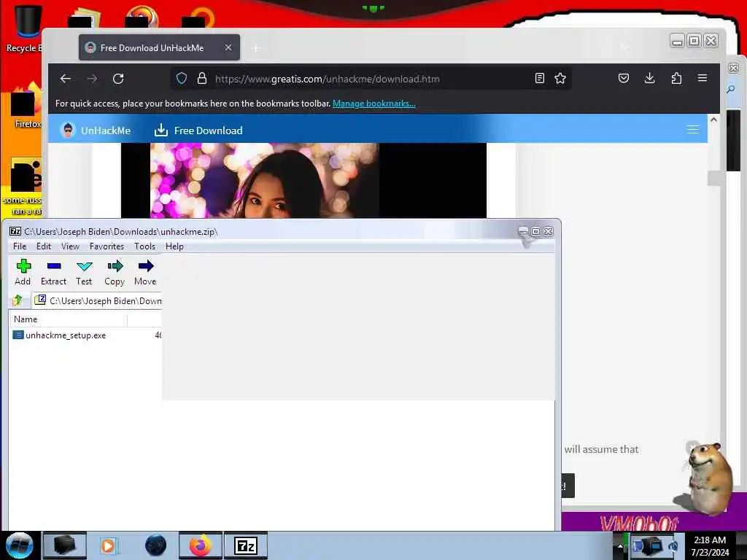Toggle reader view in Firefox

coord(539,79)
